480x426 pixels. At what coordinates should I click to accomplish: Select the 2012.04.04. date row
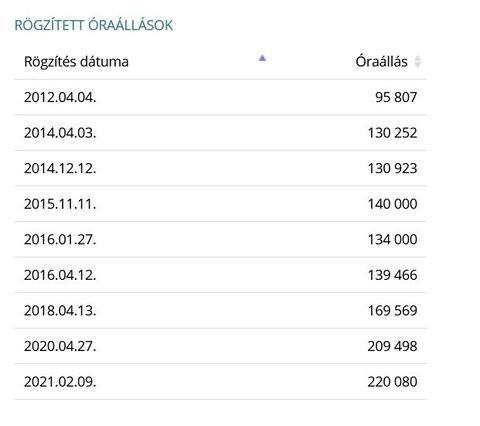(220, 97)
